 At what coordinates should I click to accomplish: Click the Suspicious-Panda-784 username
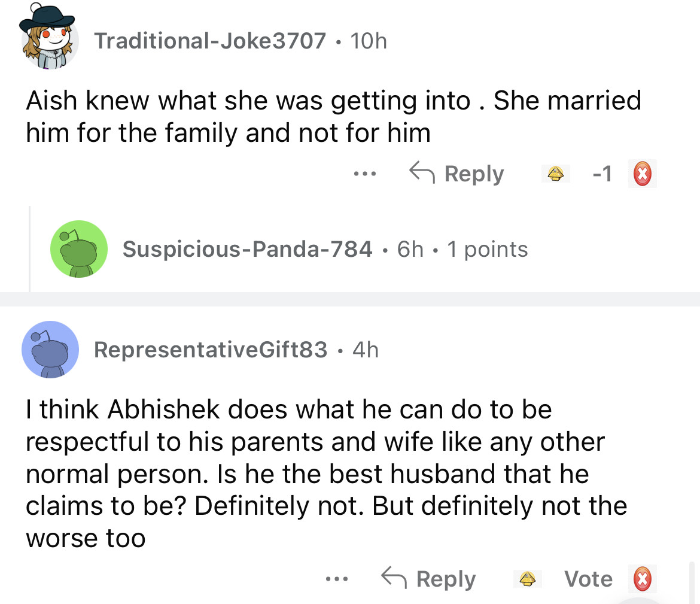point(247,249)
